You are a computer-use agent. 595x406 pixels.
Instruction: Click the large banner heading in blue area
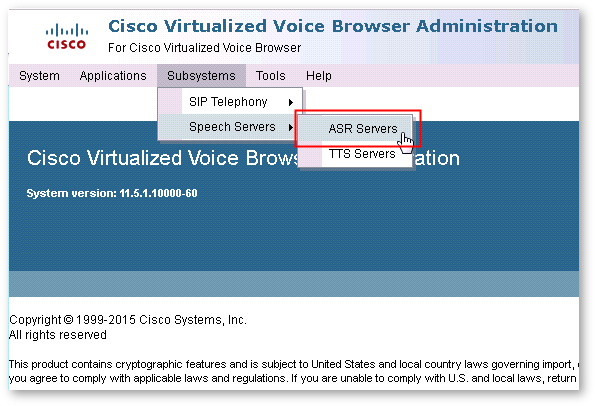tap(243, 158)
